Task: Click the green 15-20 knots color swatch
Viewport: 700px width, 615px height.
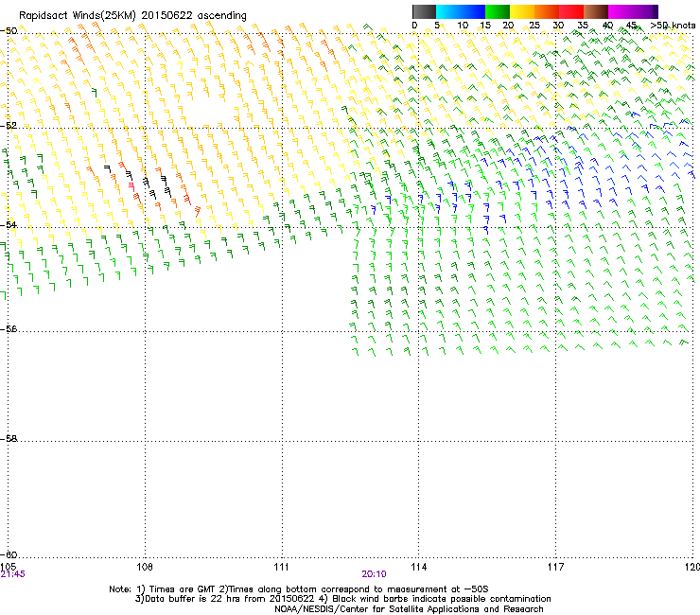Action: [498, 11]
